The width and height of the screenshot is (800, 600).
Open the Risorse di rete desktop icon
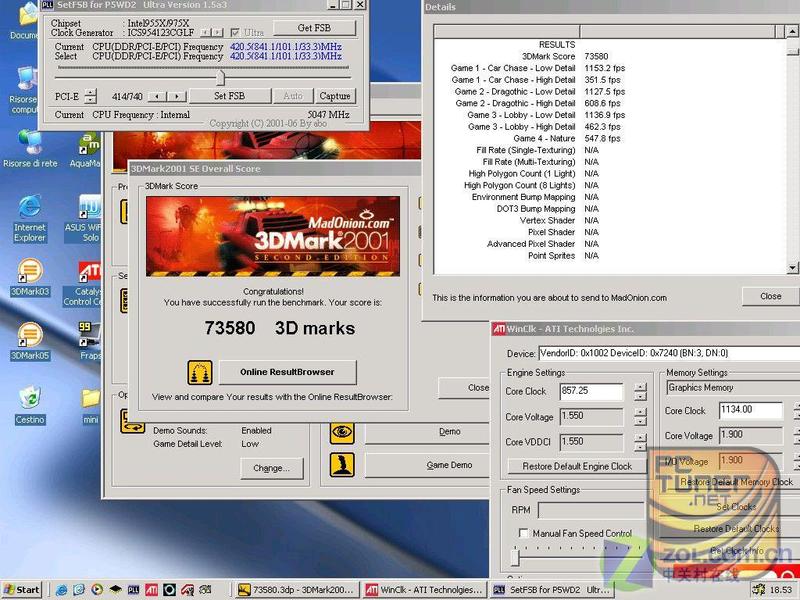[x=30, y=148]
